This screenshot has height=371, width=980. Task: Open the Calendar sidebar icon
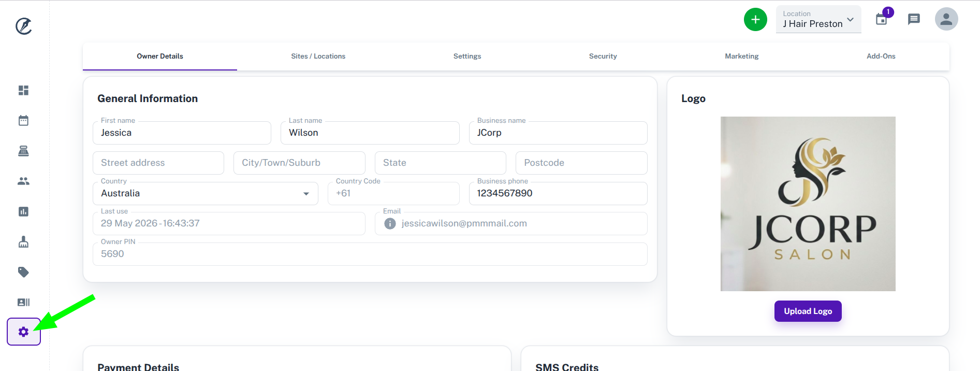24,121
